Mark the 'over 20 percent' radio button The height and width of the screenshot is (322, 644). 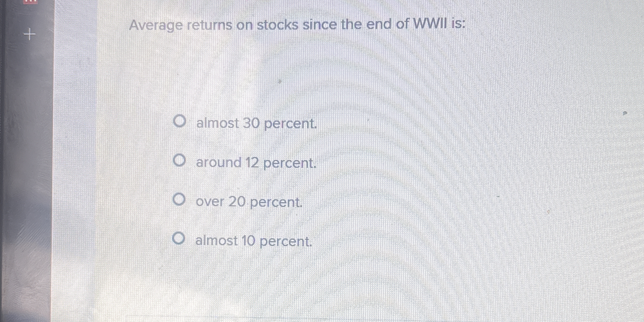click(x=179, y=199)
